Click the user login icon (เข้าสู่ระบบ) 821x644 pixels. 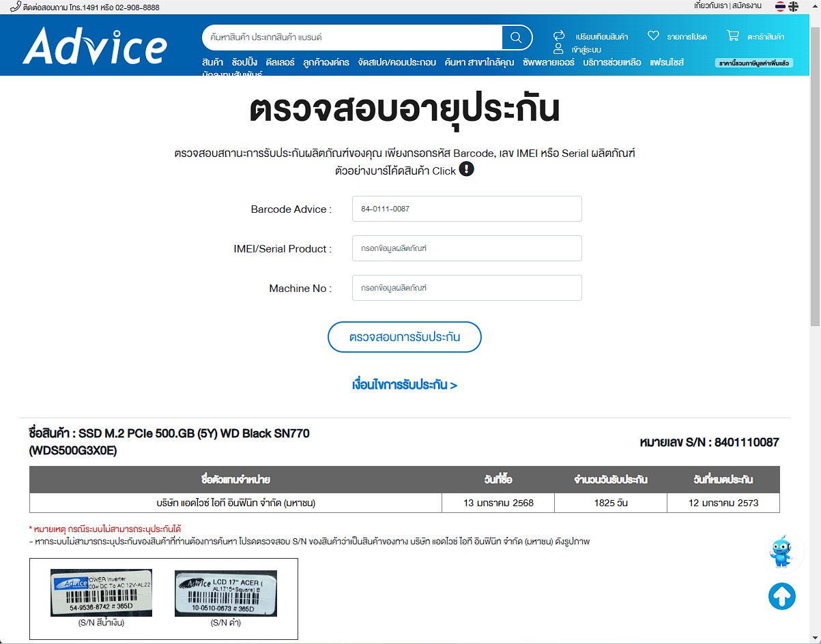[x=559, y=49]
